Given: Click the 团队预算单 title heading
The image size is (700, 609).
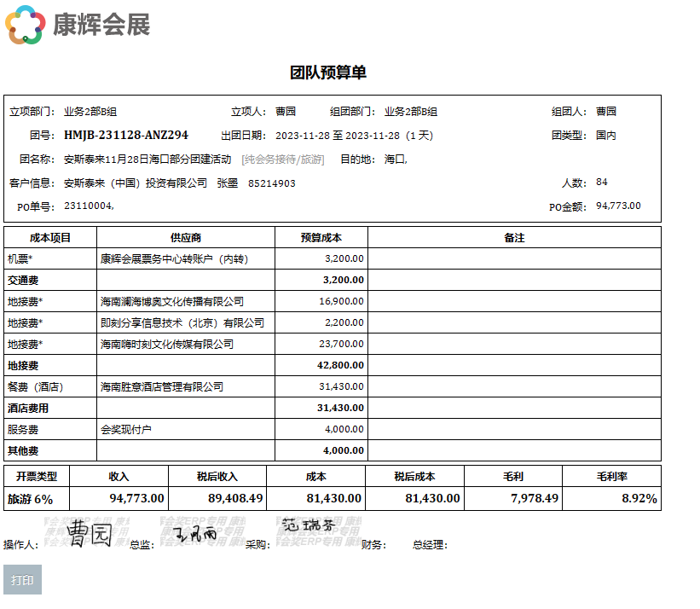Looking at the screenshot, I should coord(328,72).
